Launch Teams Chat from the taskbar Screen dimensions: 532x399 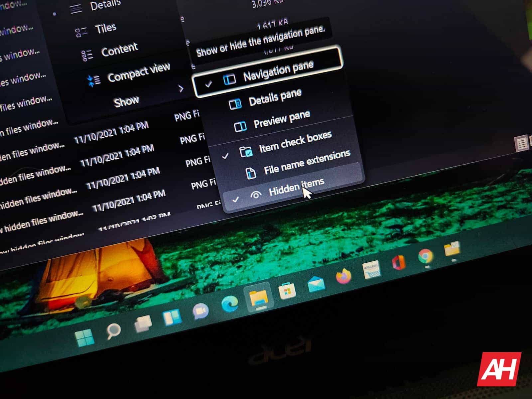click(200, 311)
